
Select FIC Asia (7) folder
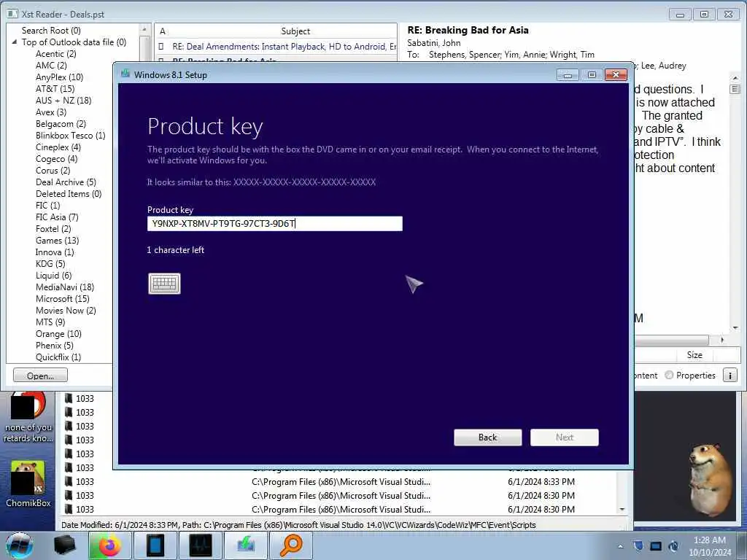pos(57,217)
